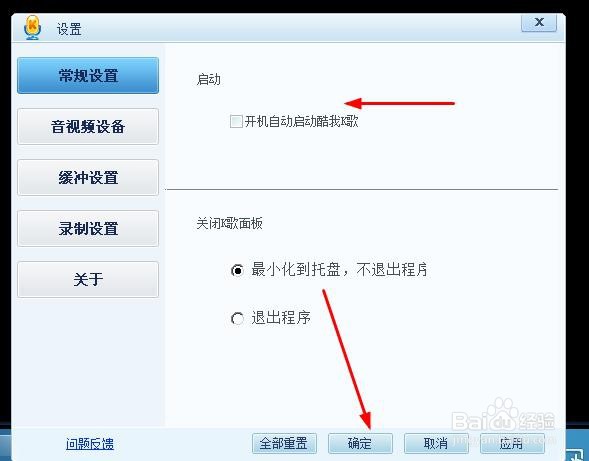Confirm settings with the 确定 button
Screen dimensions: 589x461
pyautogui.click(x=360, y=443)
